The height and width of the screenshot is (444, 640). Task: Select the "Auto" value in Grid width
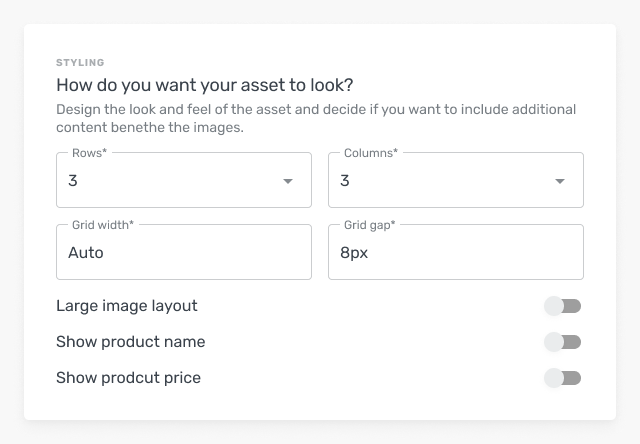click(86, 253)
